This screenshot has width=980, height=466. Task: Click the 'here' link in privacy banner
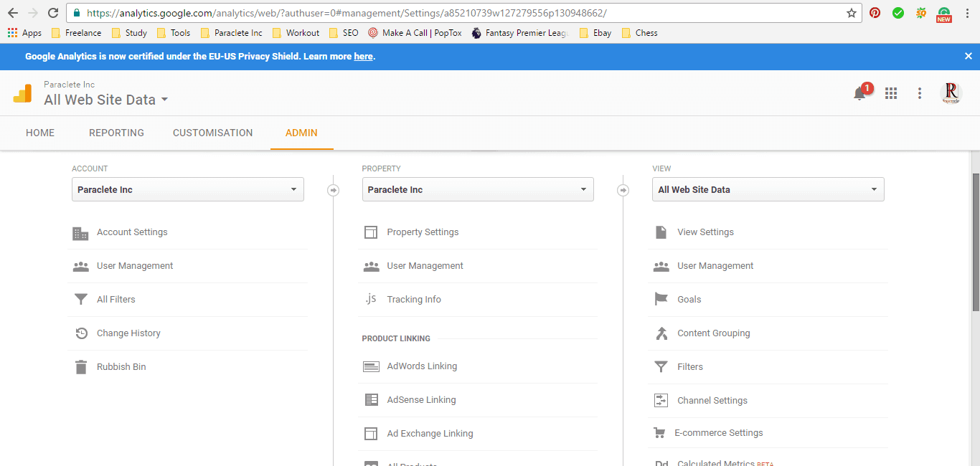click(363, 57)
